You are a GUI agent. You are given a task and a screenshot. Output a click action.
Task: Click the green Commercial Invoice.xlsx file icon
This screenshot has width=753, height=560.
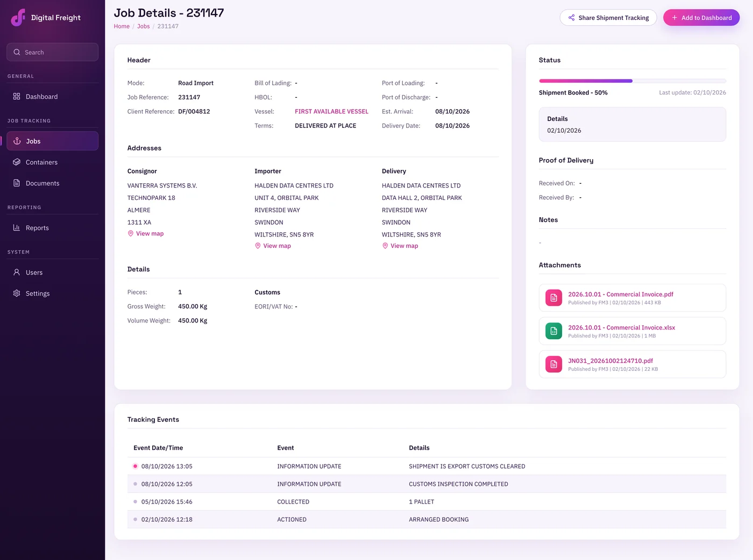pos(553,331)
